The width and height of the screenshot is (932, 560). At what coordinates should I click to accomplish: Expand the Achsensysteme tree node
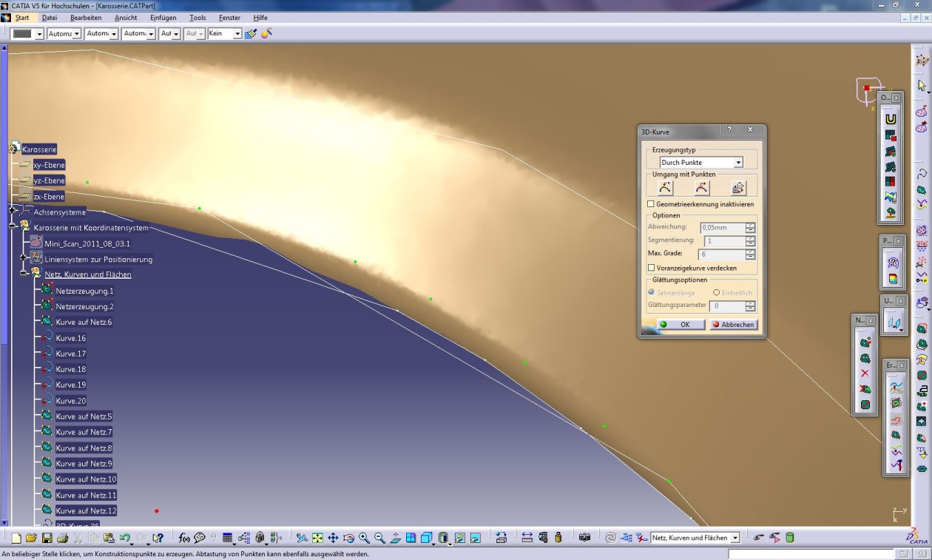click(13, 211)
